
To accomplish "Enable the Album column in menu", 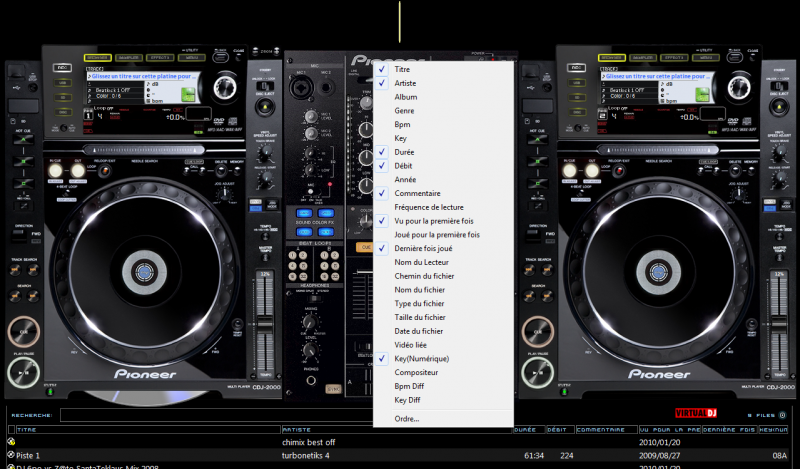I will pos(407,97).
